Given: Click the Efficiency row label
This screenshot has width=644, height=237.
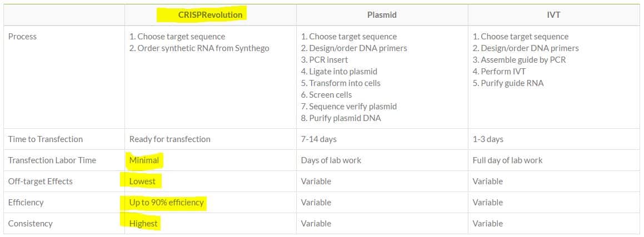Looking at the screenshot, I should pos(26,203).
